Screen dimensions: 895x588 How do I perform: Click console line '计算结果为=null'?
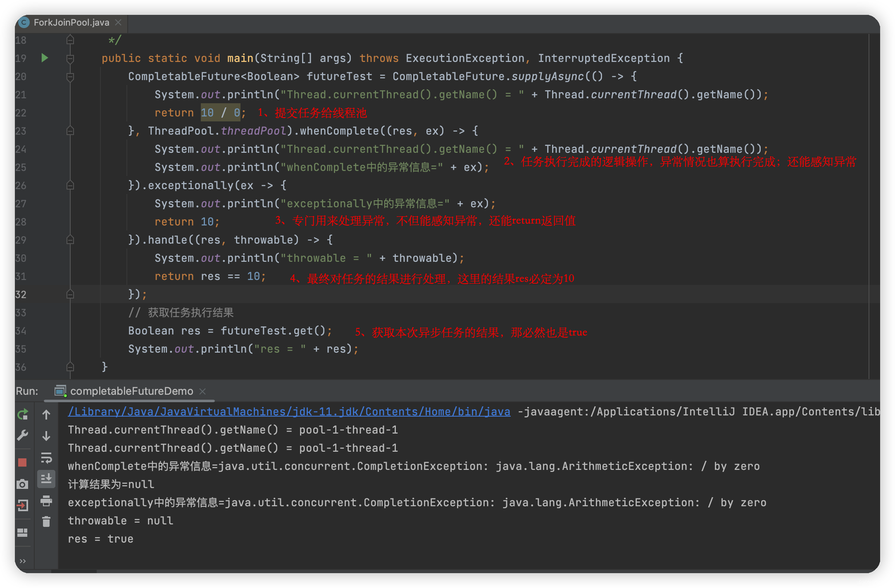point(111,484)
